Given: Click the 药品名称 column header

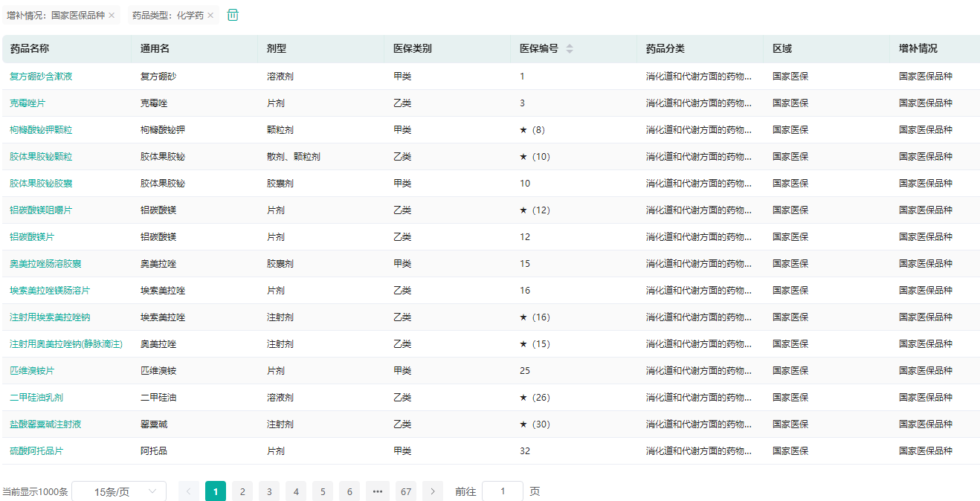Looking at the screenshot, I should [30, 49].
